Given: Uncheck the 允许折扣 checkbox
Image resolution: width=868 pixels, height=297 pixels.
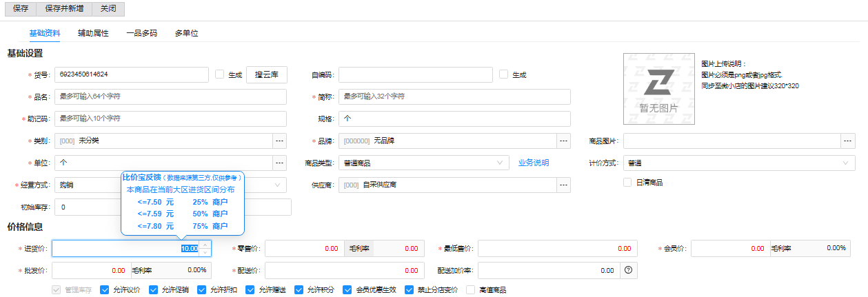Looking at the screenshot, I should (x=202, y=290).
